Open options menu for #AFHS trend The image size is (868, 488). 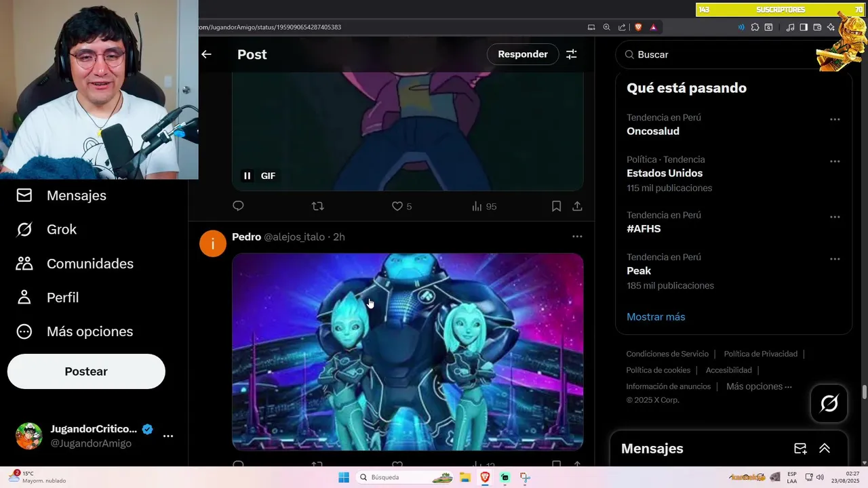(x=835, y=217)
